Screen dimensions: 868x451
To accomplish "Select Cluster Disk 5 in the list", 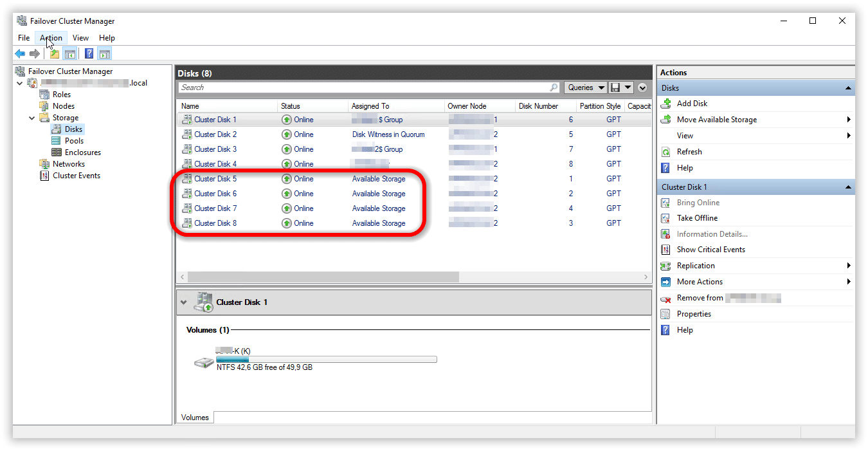I will pos(215,179).
